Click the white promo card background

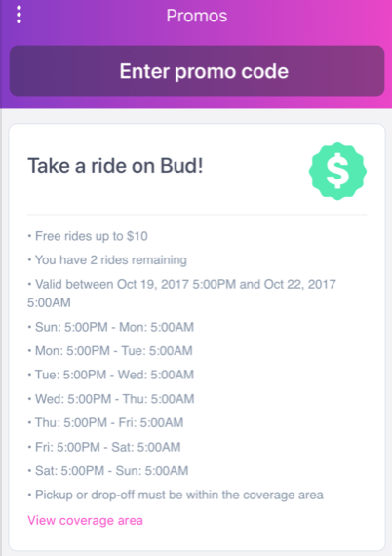tap(197, 337)
